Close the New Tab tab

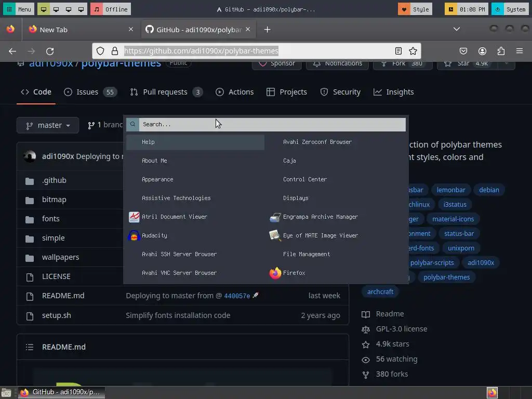pos(131,29)
